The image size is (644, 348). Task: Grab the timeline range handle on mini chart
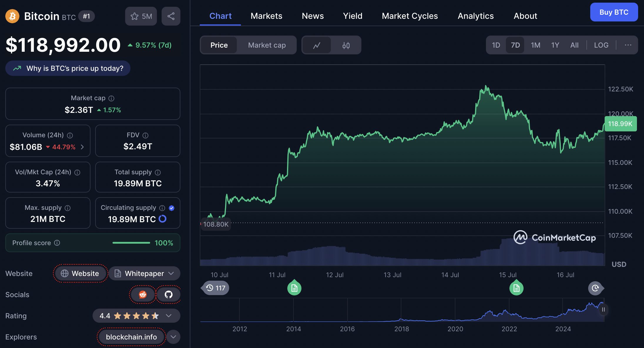(x=603, y=309)
